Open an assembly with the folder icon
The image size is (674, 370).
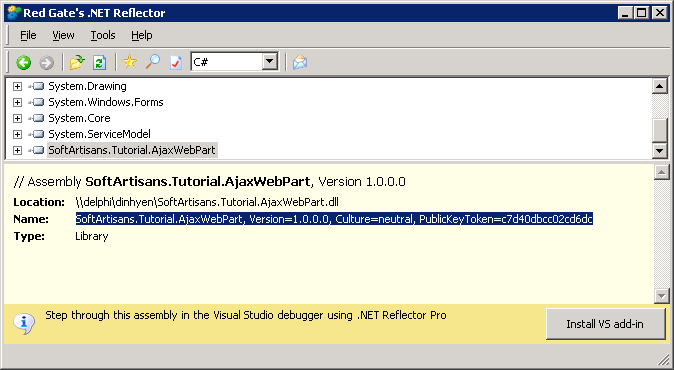77,63
